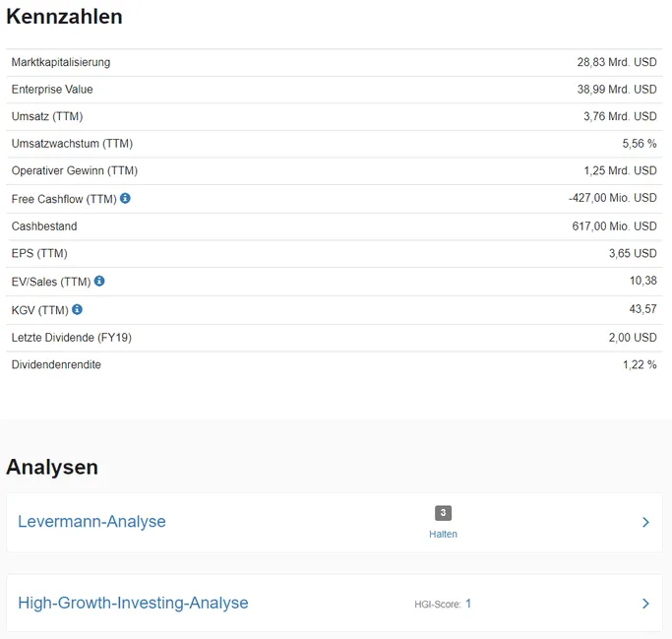Click the HGI-Score label
This screenshot has width=672, height=639.
(438, 605)
